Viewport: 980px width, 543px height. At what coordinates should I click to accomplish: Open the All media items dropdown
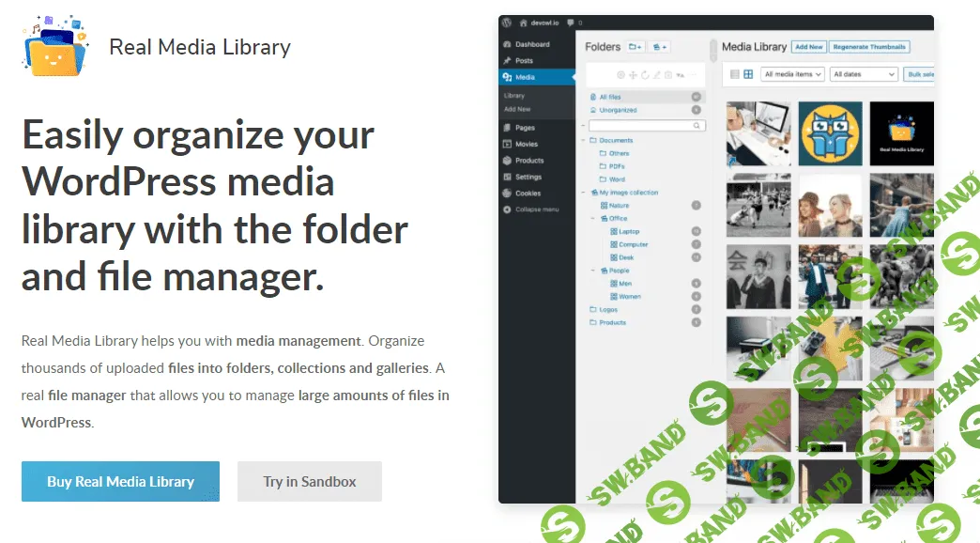click(790, 74)
